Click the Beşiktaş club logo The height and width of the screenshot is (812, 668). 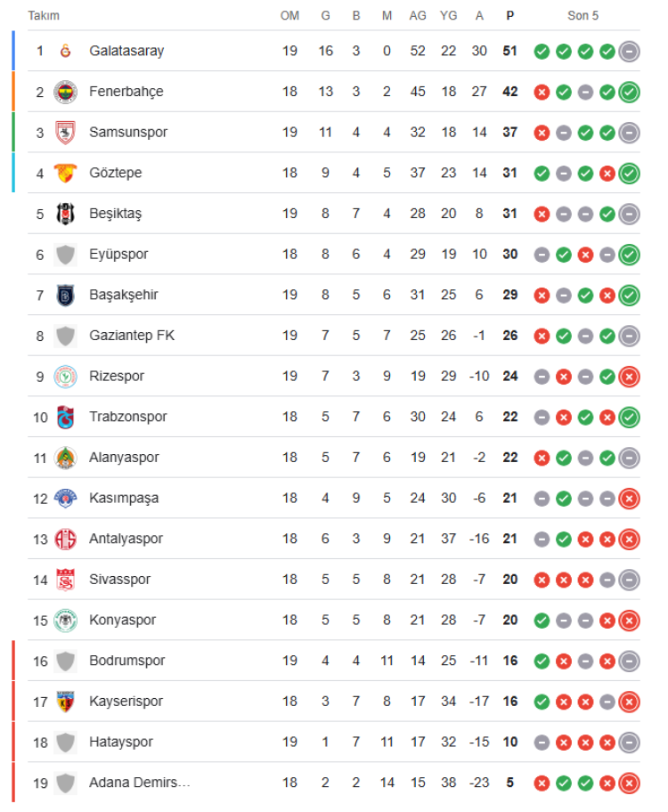65,214
